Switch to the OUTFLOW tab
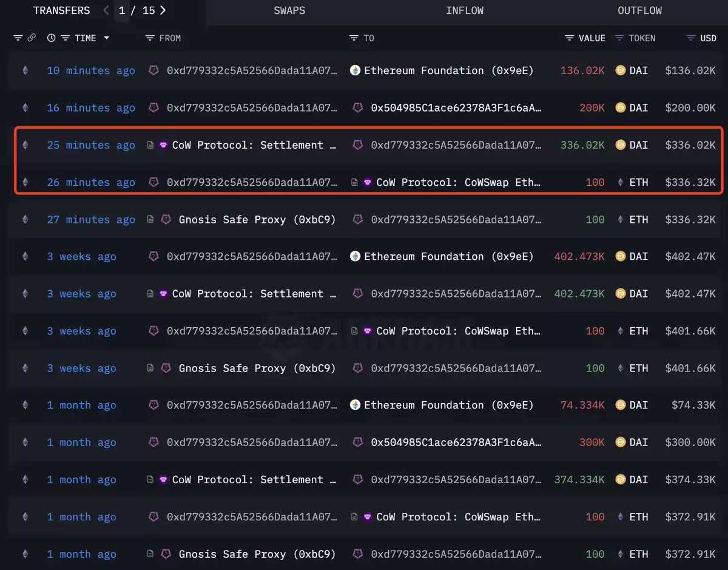Viewport: 728px width, 570px height. [x=639, y=10]
